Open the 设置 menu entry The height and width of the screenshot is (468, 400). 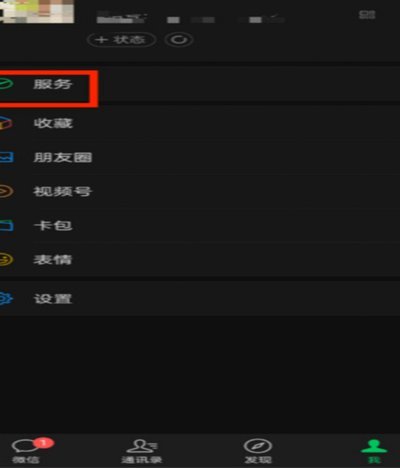[x=200, y=299]
